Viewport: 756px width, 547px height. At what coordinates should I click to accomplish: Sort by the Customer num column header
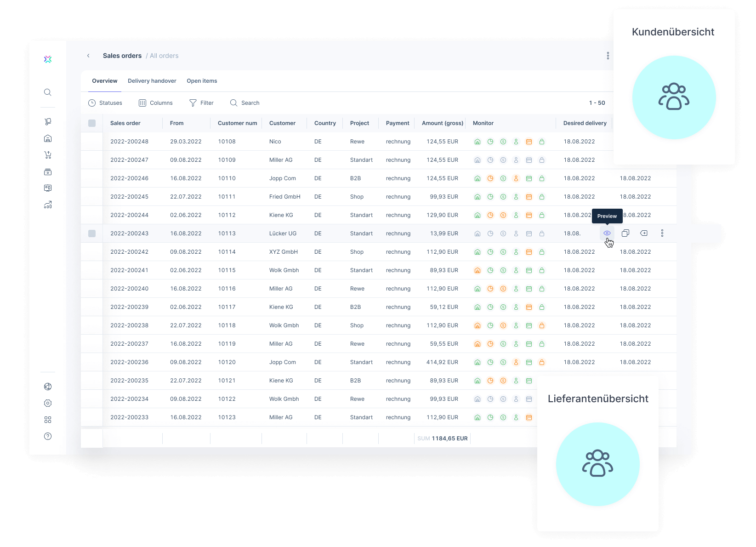pyautogui.click(x=237, y=123)
